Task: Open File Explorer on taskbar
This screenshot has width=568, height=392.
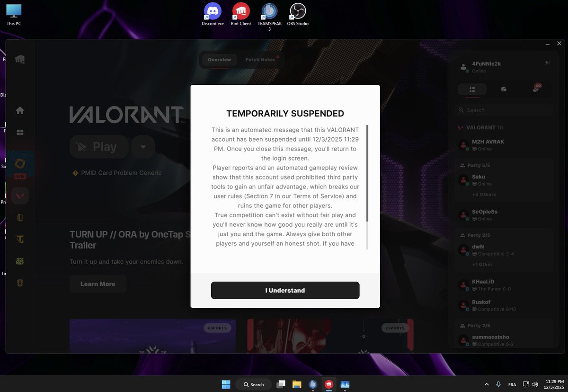Action: (x=297, y=384)
